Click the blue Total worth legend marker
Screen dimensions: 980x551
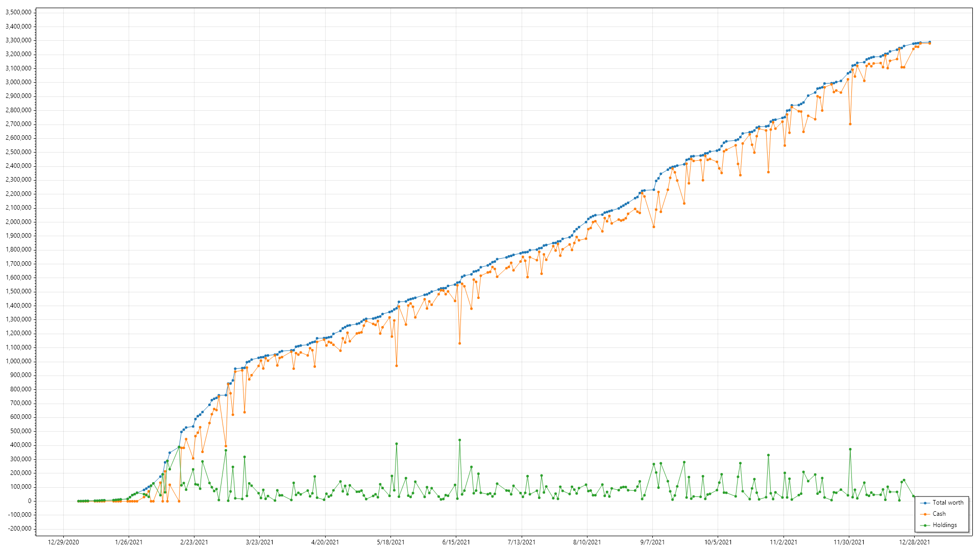click(x=925, y=503)
